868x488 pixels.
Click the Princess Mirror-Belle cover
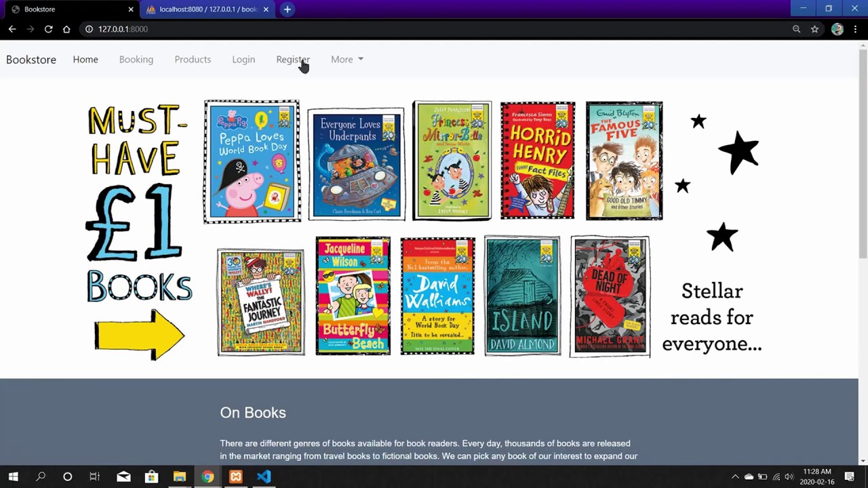click(452, 161)
